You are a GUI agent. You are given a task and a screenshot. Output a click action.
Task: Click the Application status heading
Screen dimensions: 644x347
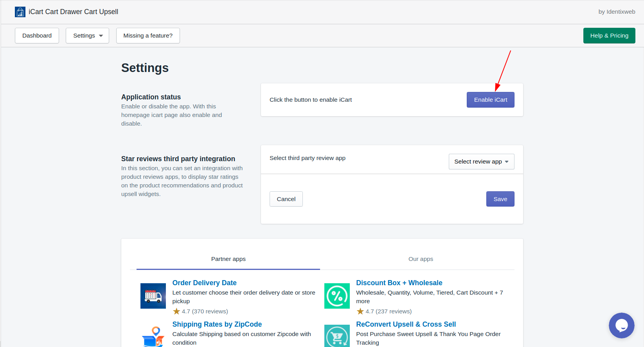pyautogui.click(x=151, y=97)
